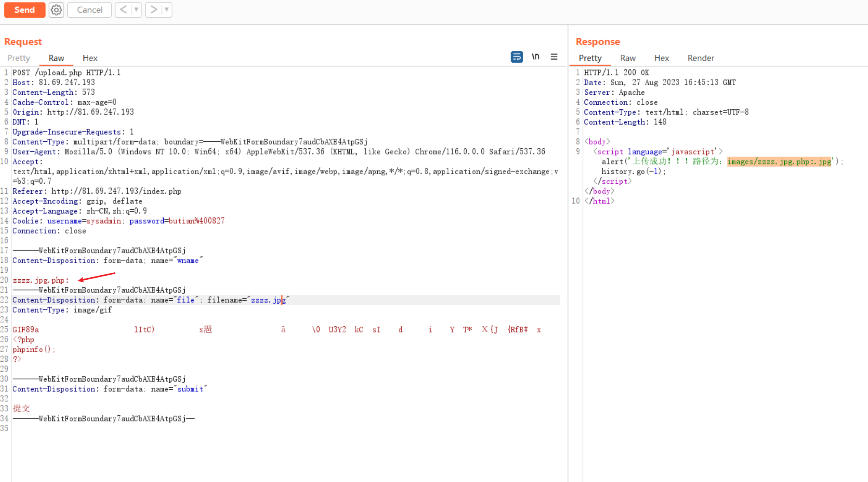Viewport: 868px width, 482px height.
Task: Open the Response Hex tab
Action: coord(661,58)
